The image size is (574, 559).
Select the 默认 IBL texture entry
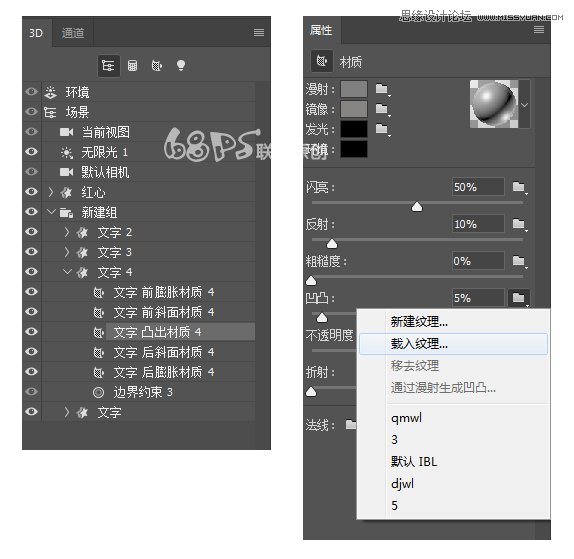coord(453,462)
